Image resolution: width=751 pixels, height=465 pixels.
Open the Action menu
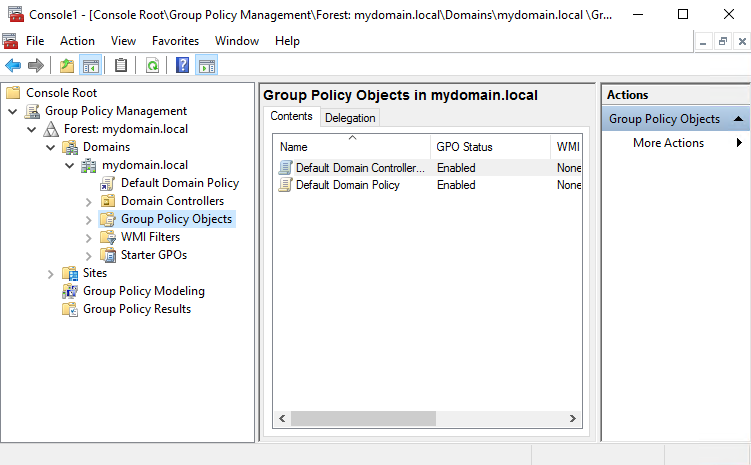point(77,41)
